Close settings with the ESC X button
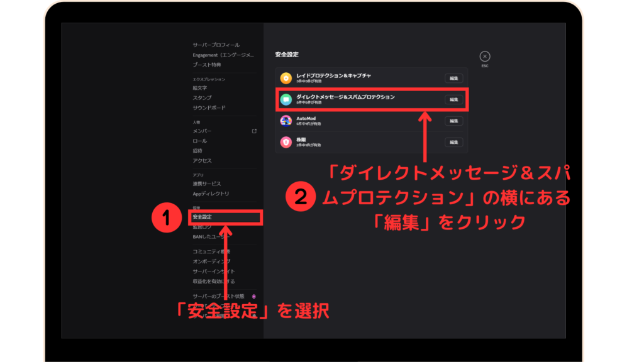644x362 pixels. (x=485, y=56)
